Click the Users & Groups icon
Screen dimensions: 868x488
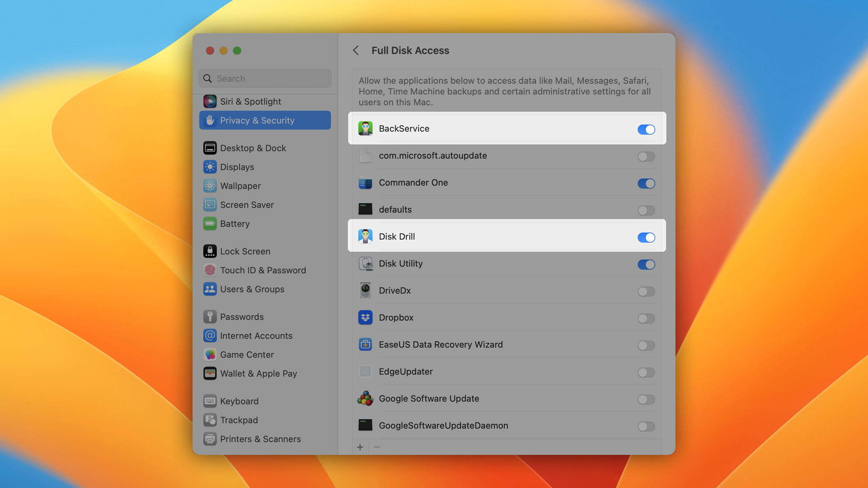point(210,289)
